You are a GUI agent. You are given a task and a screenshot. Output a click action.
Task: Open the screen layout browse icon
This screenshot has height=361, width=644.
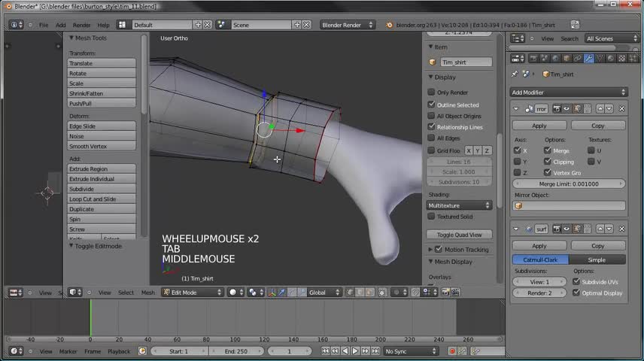tap(122, 25)
